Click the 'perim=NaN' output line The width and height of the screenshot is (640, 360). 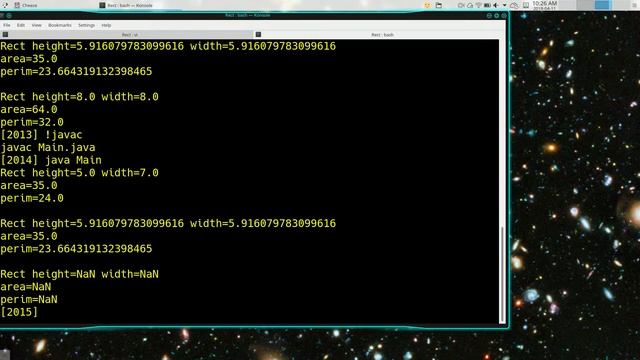coord(29,300)
